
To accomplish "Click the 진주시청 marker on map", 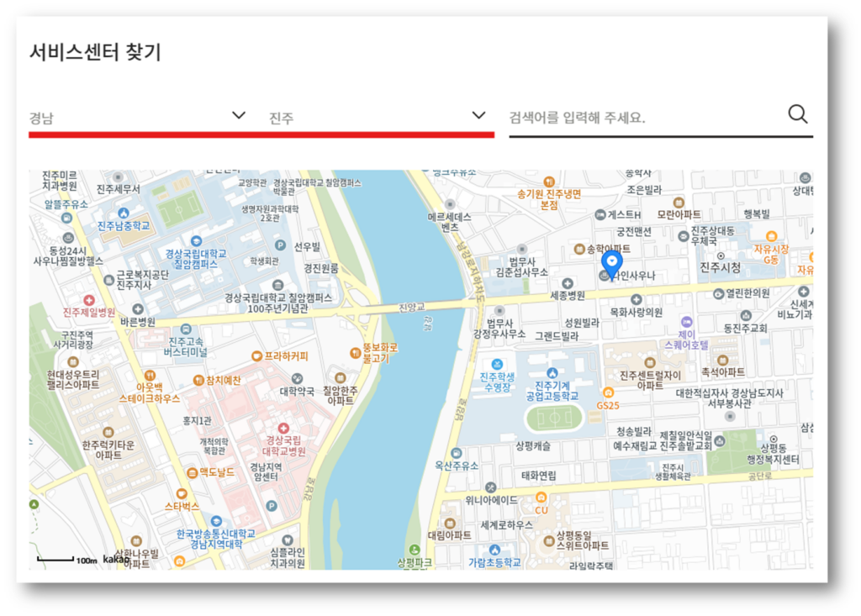I will [721, 255].
